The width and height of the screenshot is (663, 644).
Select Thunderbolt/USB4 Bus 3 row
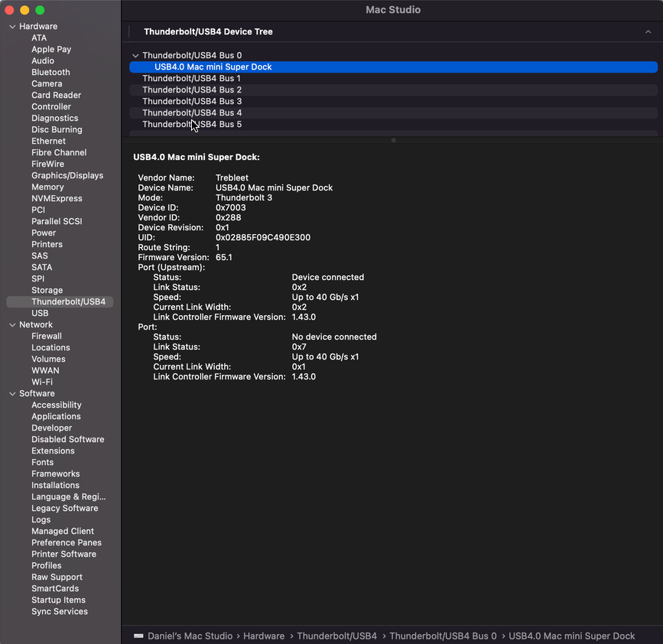[x=393, y=101]
